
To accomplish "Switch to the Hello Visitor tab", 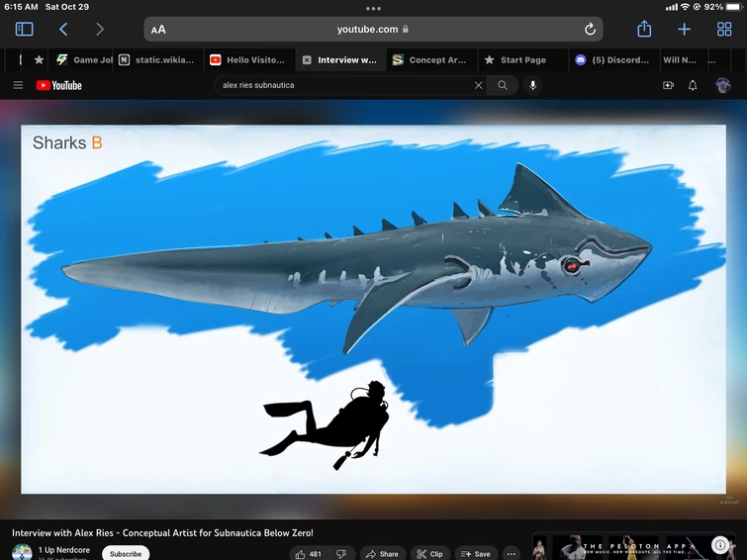I will coord(249,60).
